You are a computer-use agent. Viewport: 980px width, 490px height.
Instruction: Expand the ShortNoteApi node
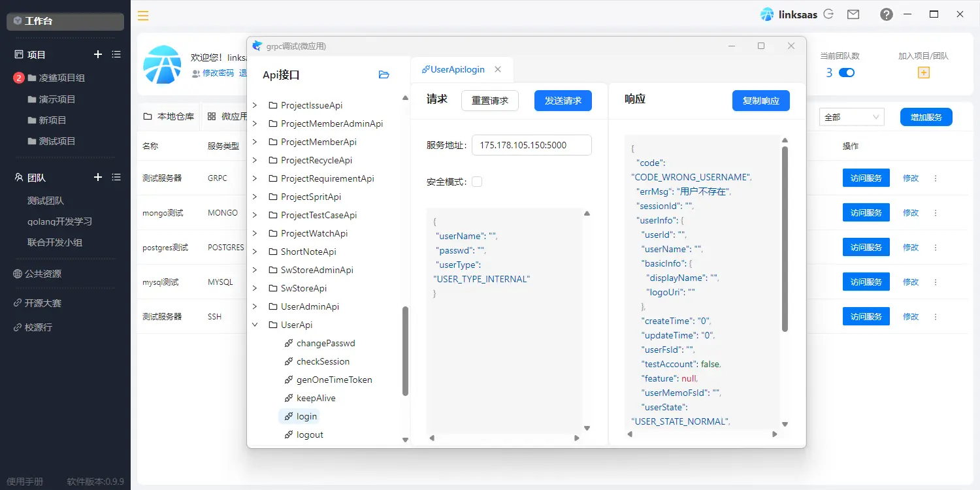click(x=255, y=252)
